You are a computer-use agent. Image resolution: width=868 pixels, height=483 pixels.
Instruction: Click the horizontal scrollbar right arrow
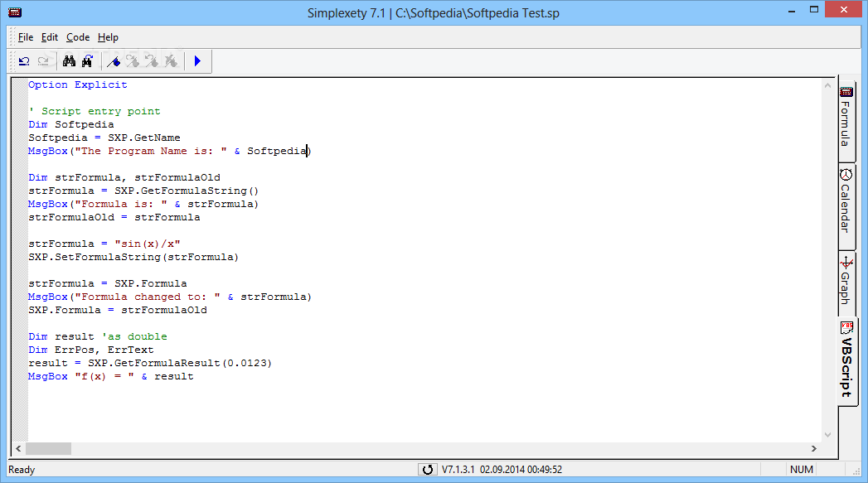(x=814, y=449)
